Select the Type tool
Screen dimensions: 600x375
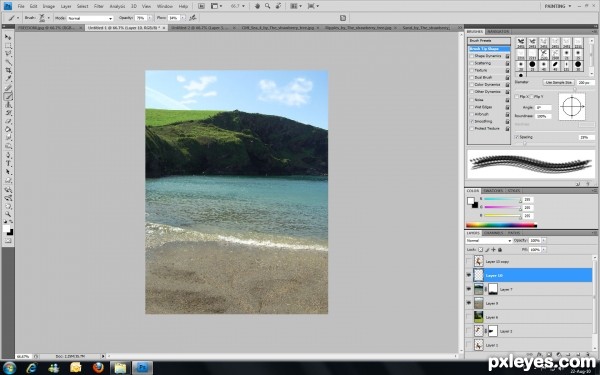pyautogui.click(x=8, y=163)
